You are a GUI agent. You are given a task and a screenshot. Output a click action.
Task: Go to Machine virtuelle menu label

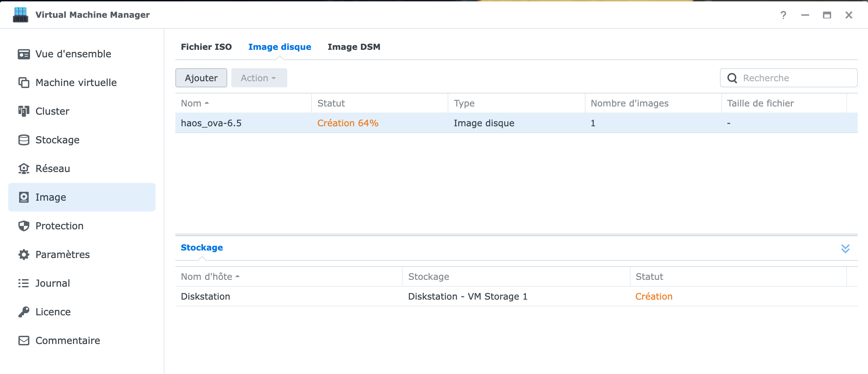click(x=76, y=83)
